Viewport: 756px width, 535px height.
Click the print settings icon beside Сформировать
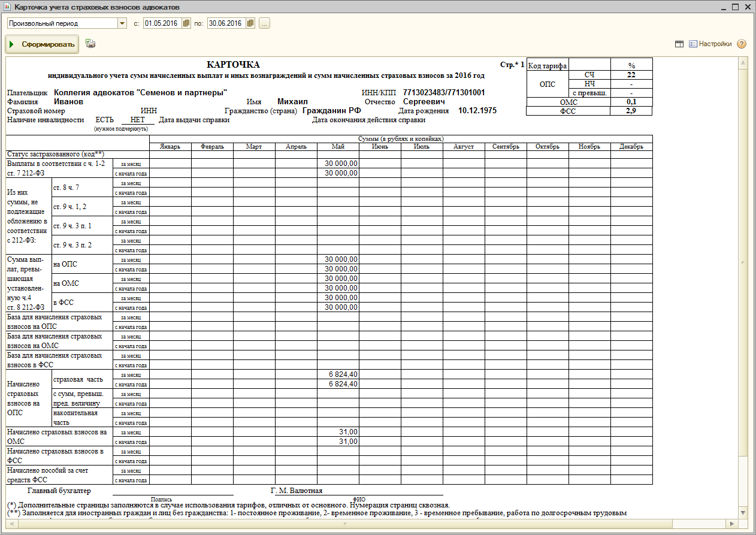(x=90, y=44)
